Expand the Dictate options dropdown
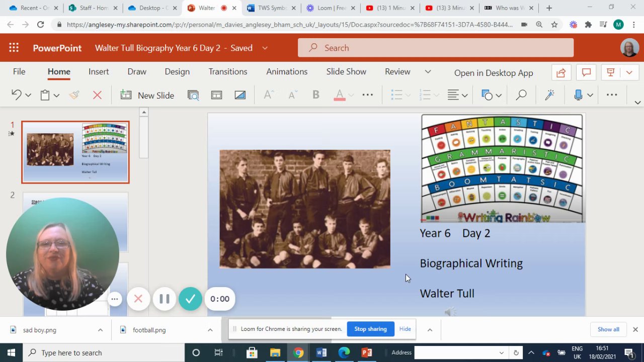The image size is (644, 362). click(x=590, y=95)
